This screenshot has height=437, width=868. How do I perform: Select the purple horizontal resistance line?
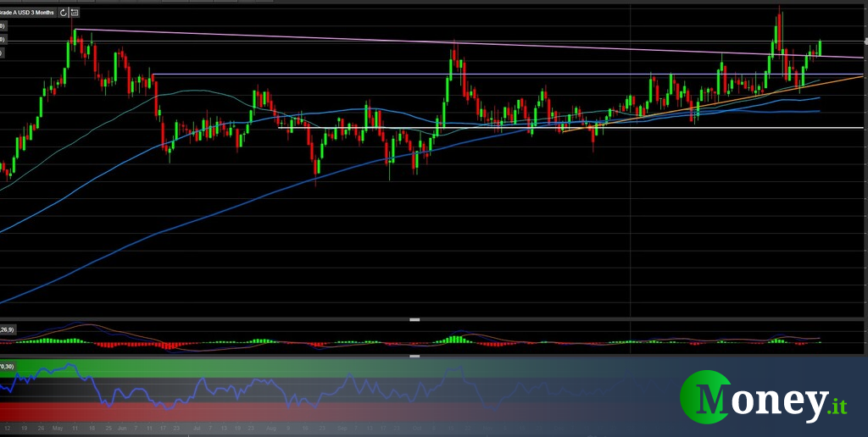[508, 75]
